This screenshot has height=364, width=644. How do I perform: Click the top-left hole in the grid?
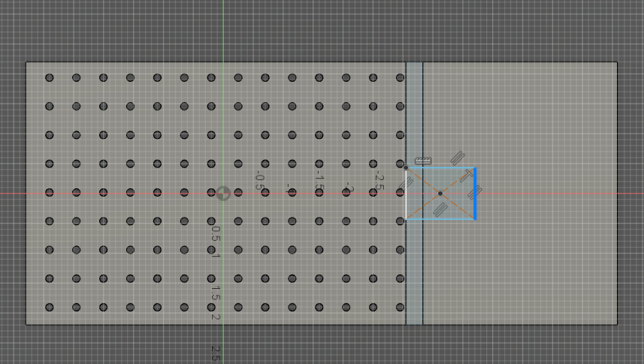pos(50,78)
